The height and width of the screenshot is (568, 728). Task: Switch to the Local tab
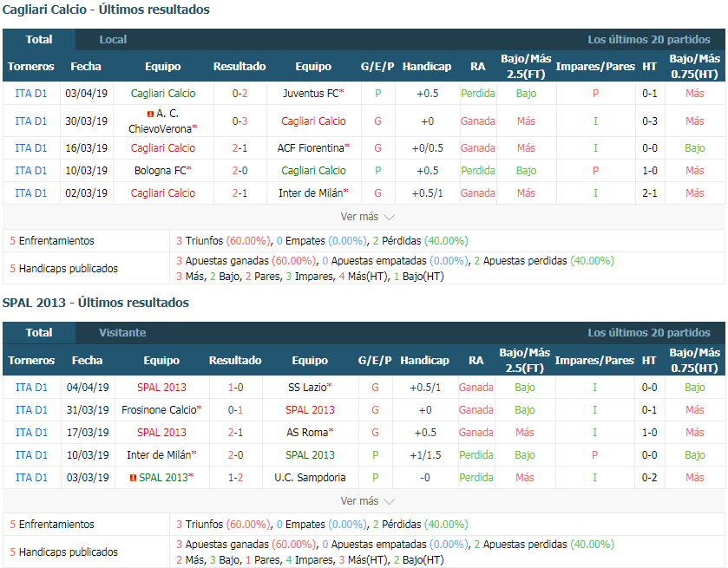point(113,39)
